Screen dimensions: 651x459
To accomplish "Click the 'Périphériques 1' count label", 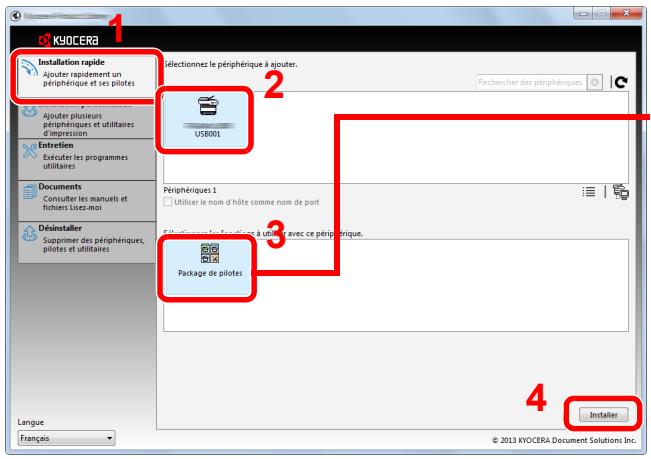I will point(190,190).
